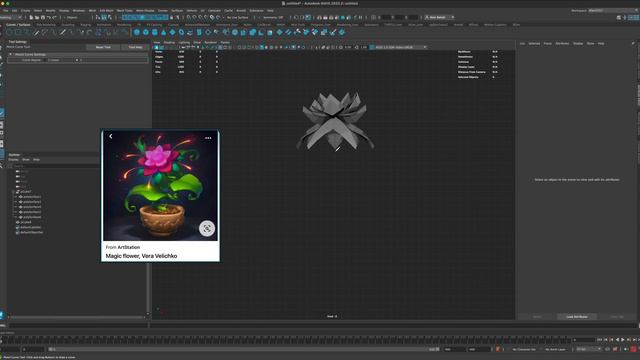Create a NURBS circle from the shelf
Viewport: 640px width, 360px height.
(x=9, y=32)
